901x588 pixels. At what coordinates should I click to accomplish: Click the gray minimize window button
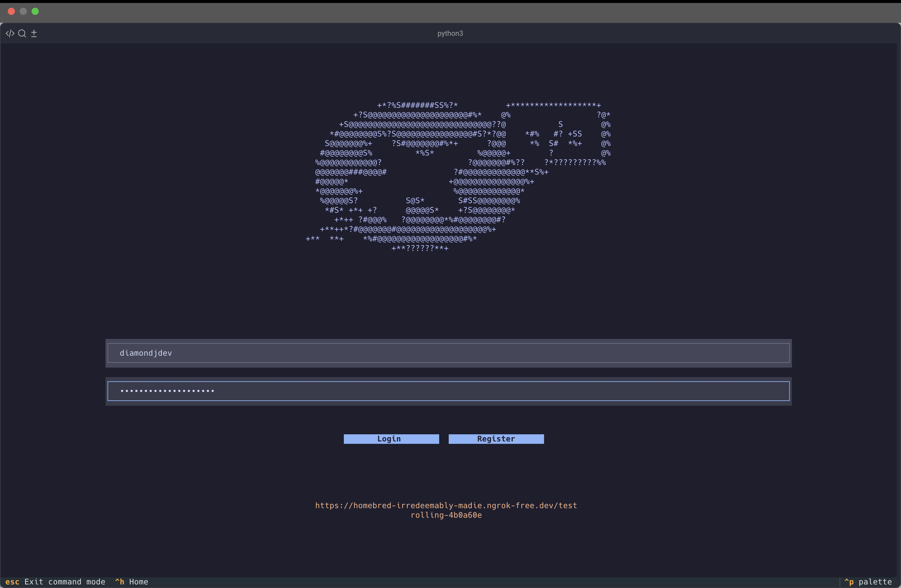(x=23, y=11)
